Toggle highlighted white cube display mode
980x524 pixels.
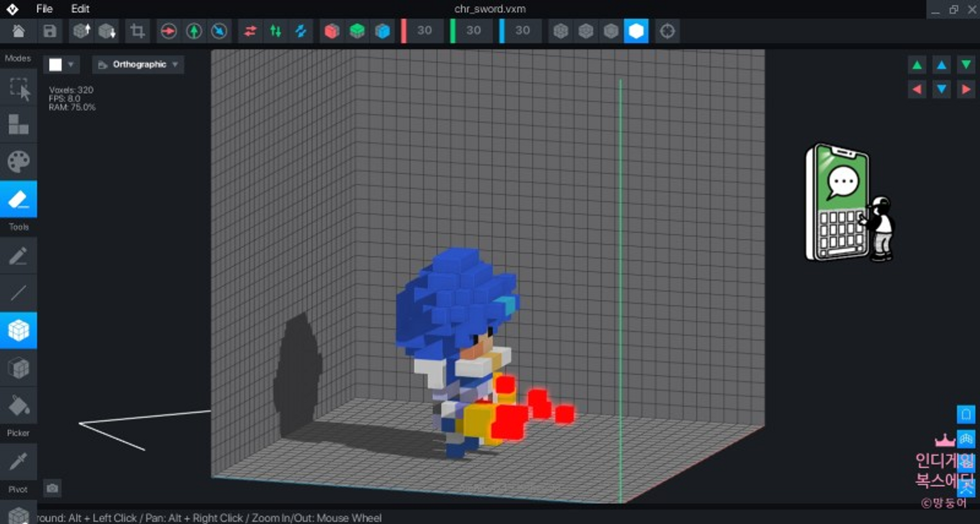pos(636,31)
